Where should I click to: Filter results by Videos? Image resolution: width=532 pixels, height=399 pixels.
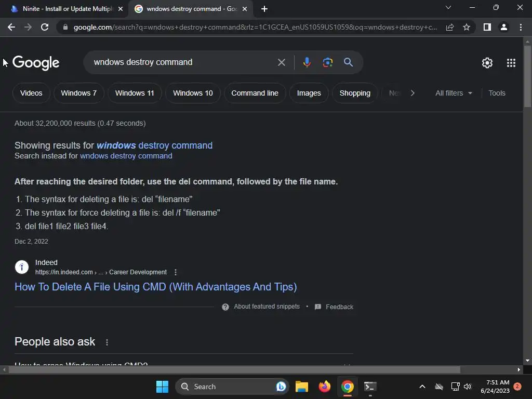(31, 93)
